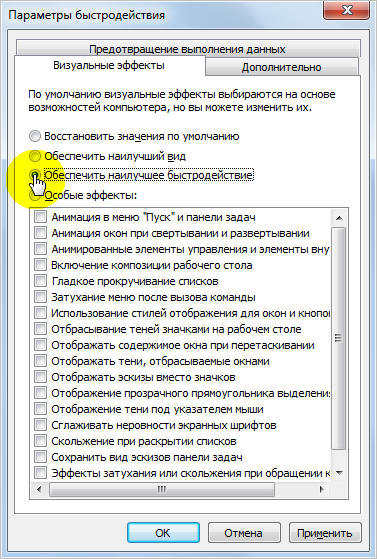Check Эффекты затухания или скольжения option
This screenshot has width=377, height=559.
[x=40, y=473]
